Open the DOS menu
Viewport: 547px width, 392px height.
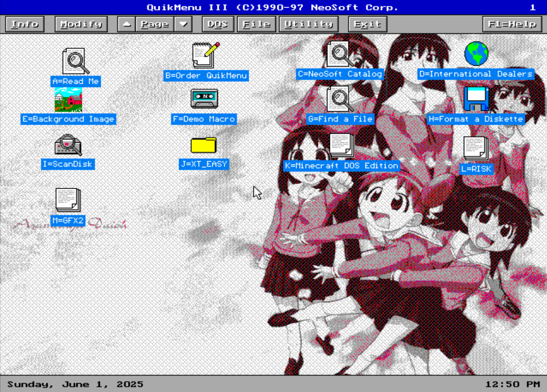click(218, 24)
